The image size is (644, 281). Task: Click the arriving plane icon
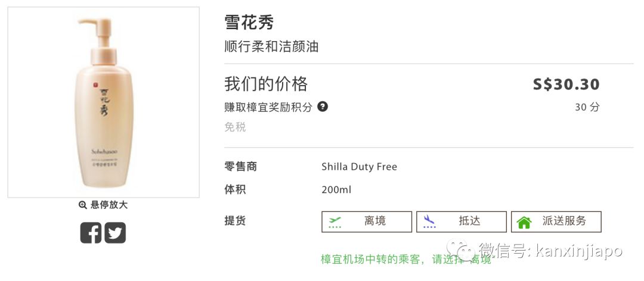[429, 222]
